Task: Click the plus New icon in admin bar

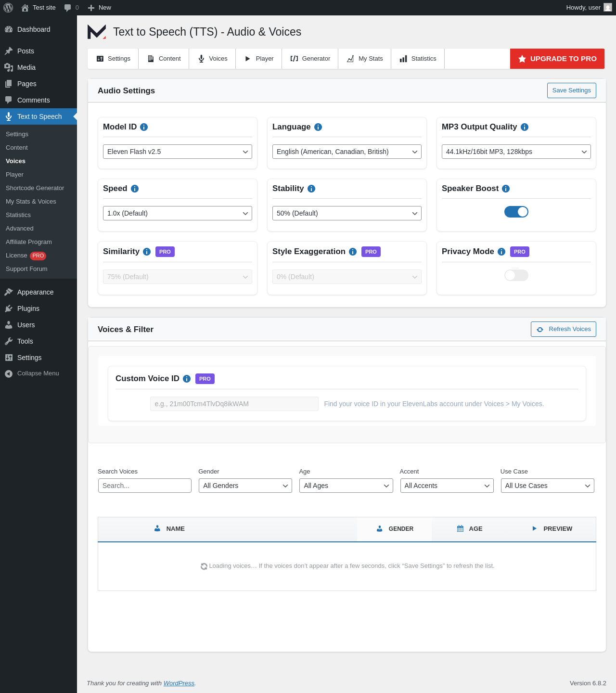Action: [91, 8]
